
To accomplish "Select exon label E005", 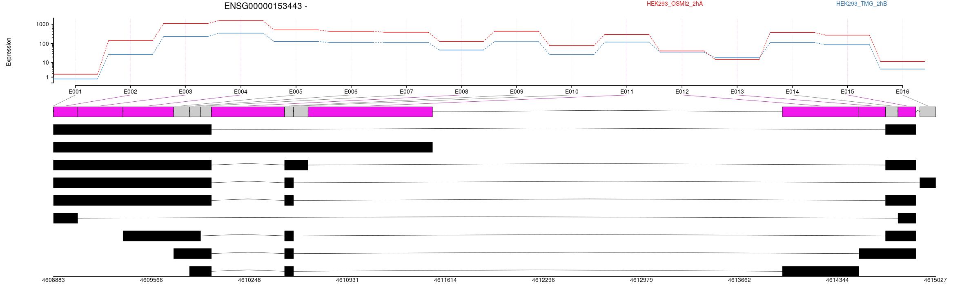I will point(296,92).
